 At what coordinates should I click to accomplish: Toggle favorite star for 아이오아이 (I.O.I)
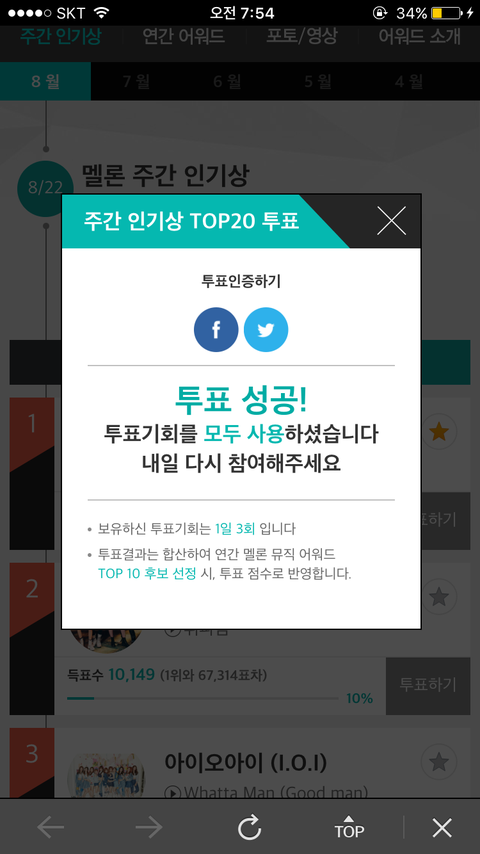pos(439,762)
